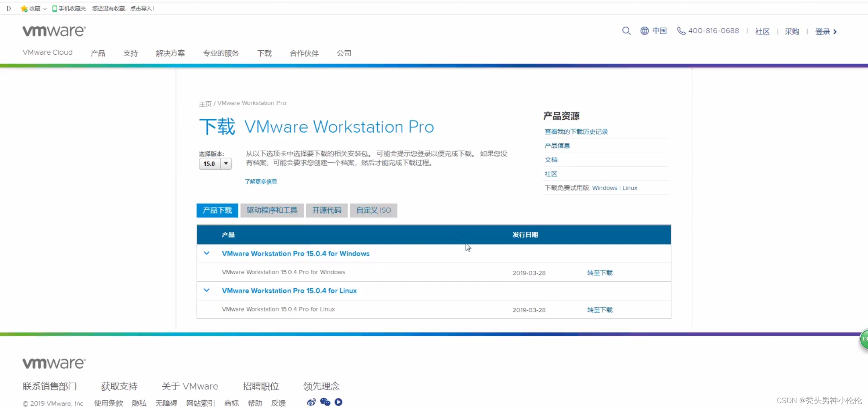Click the arrow beside 登录
868x408 pixels.
pos(835,32)
